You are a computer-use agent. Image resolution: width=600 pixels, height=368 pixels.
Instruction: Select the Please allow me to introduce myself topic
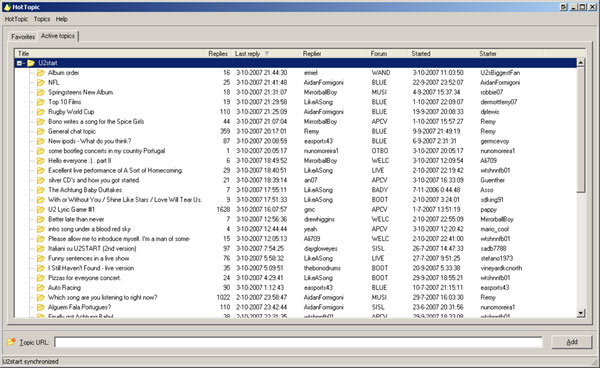pos(119,239)
